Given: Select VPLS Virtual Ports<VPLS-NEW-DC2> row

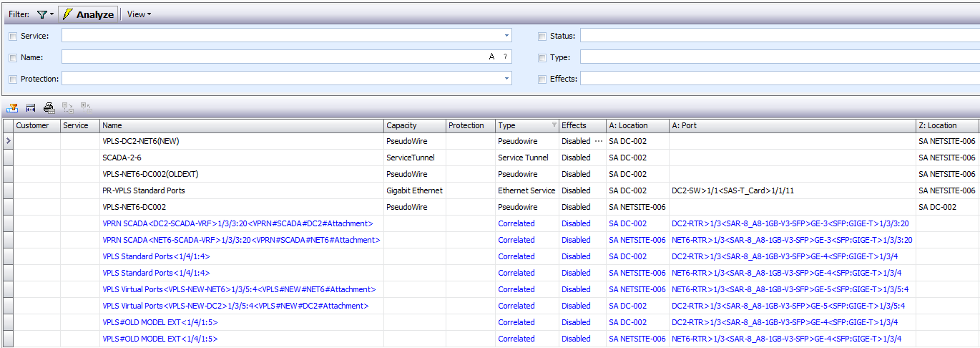Looking at the screenshot, I should (x=235, y=306).
